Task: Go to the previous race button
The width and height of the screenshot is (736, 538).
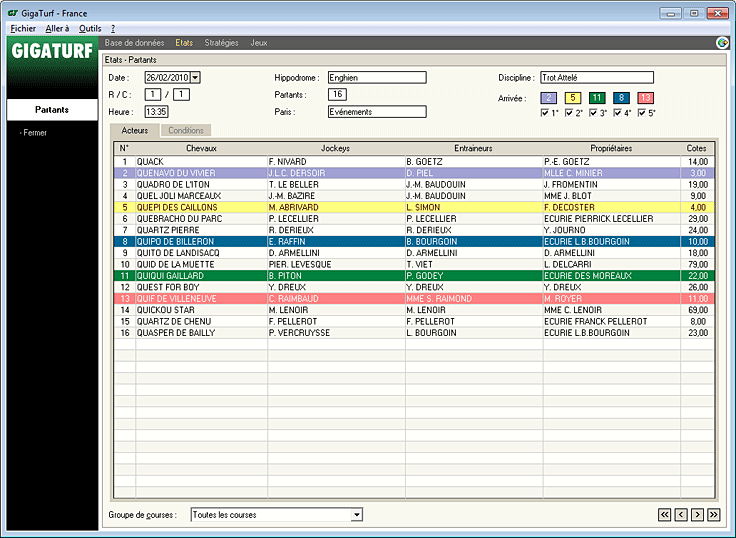Action: [681, 515]
